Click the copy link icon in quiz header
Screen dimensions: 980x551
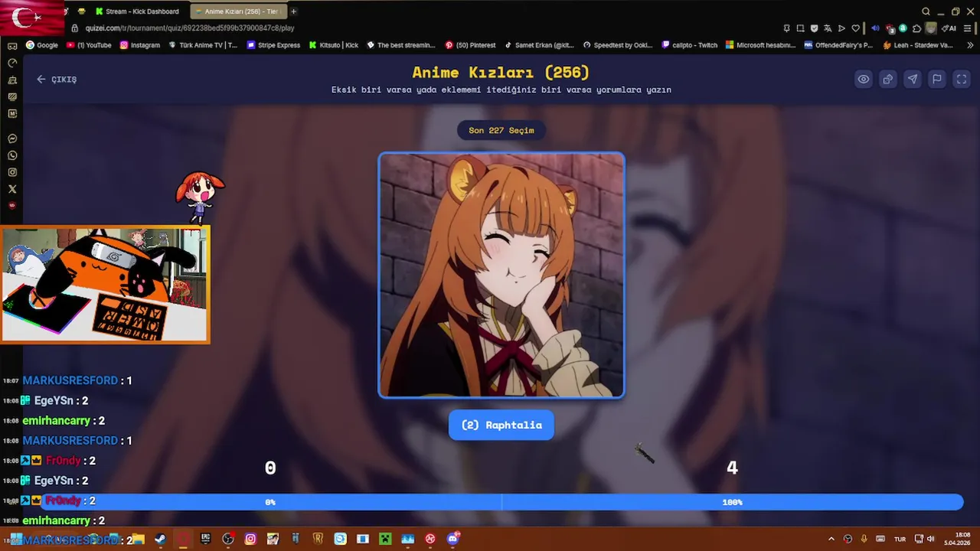point(887,79)
